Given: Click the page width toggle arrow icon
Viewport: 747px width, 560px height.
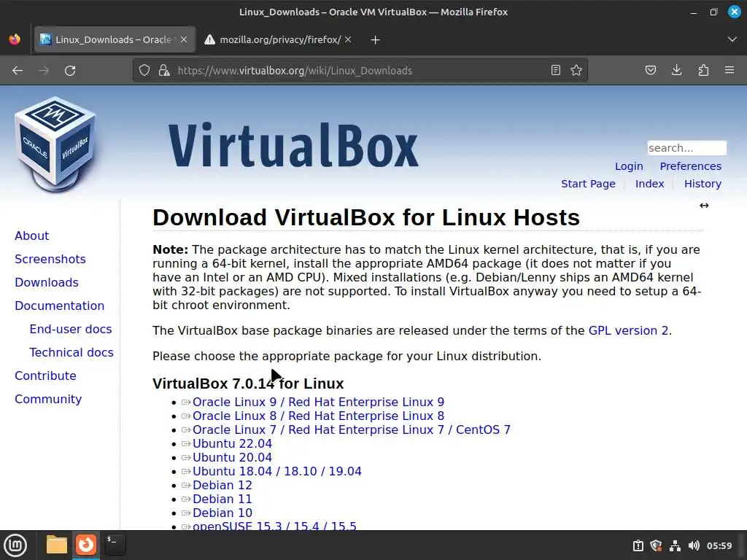Looking at the screenshot, I should (x=704, y=206).
